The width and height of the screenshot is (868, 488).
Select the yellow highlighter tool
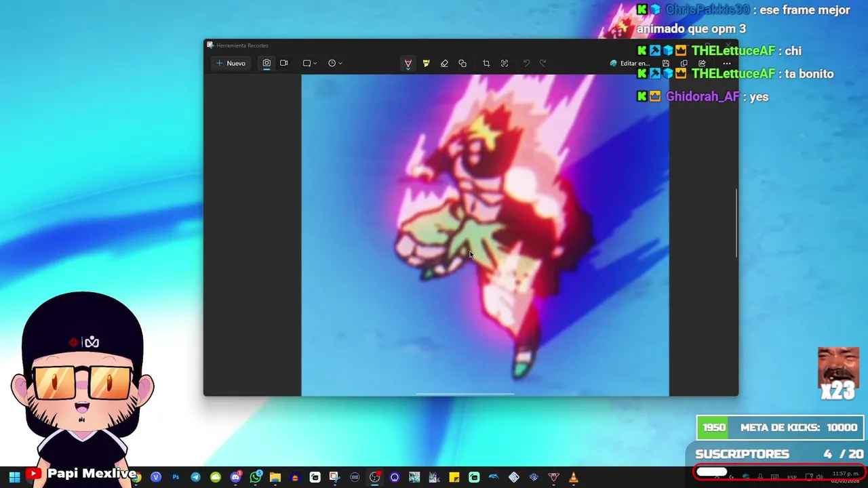[x=426, y=63]
